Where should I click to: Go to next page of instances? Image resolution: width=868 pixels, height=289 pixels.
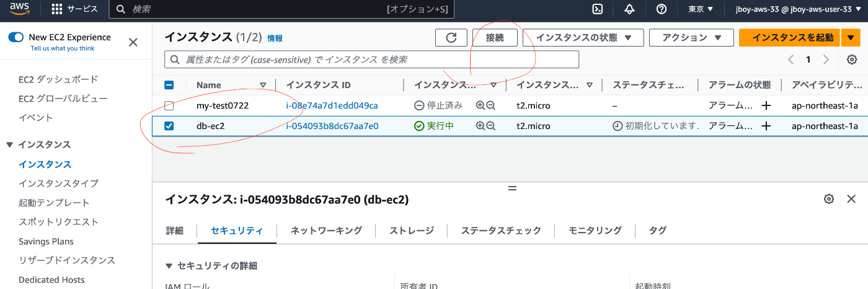(826, 60)
